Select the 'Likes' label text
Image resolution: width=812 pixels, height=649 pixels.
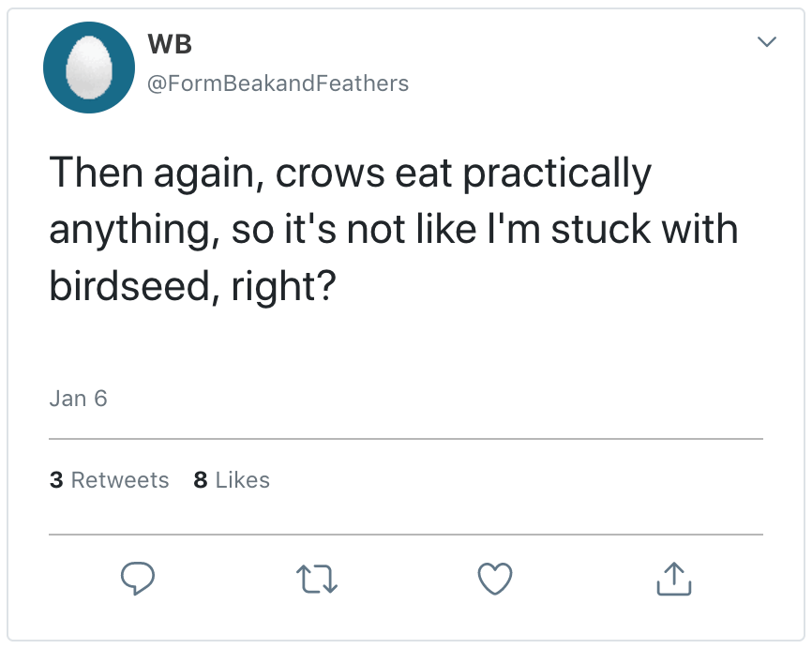[242, 480]
